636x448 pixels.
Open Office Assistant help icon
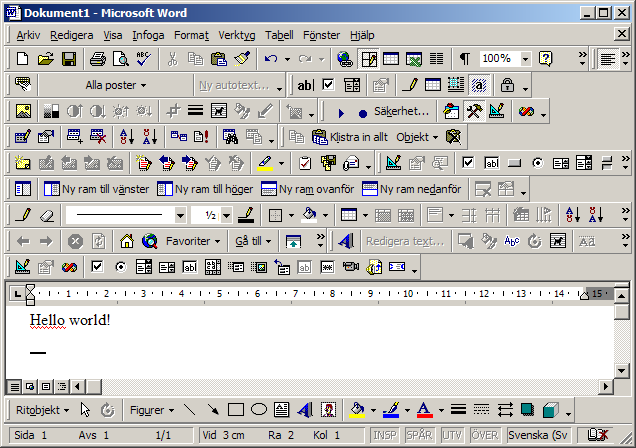[546, 59]
